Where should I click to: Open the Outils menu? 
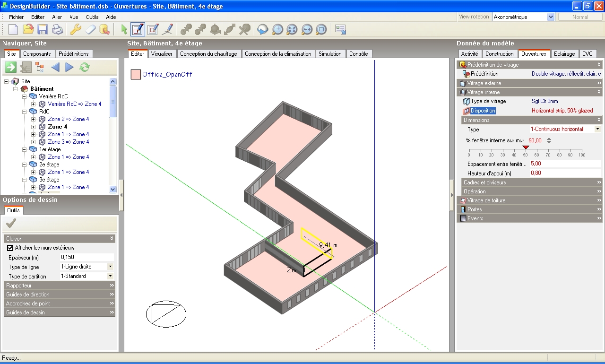pos(92,17)
